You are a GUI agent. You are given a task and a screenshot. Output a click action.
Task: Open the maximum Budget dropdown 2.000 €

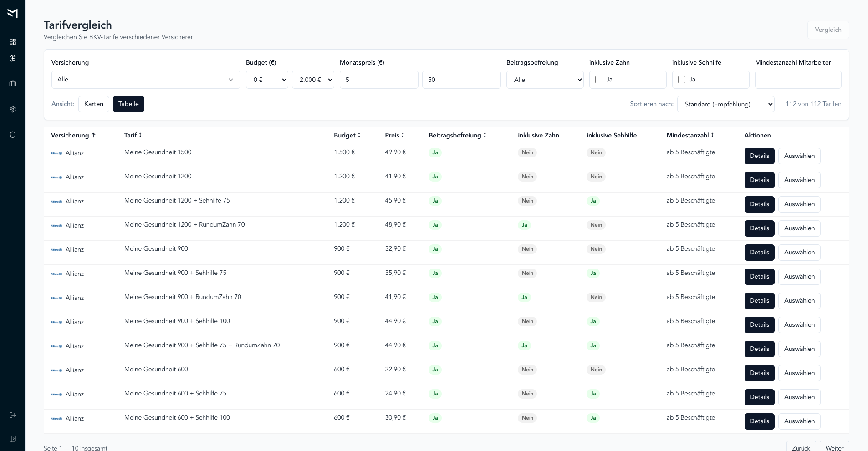point(313,80)
